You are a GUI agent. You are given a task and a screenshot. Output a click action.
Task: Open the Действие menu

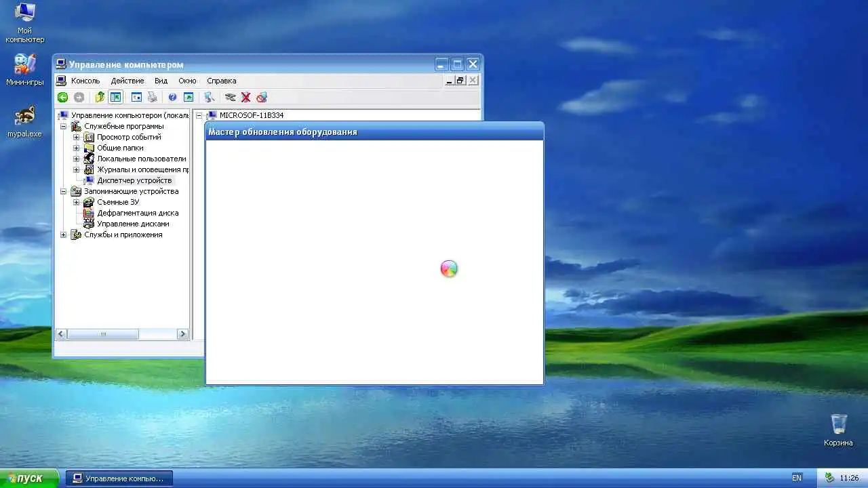127,81
